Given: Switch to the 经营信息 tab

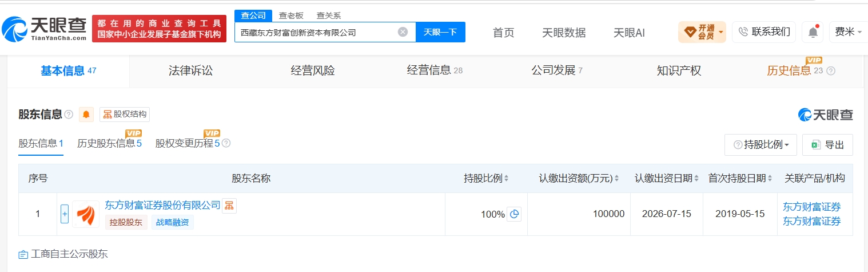Looking at the screenshot, I should (435, 71).
